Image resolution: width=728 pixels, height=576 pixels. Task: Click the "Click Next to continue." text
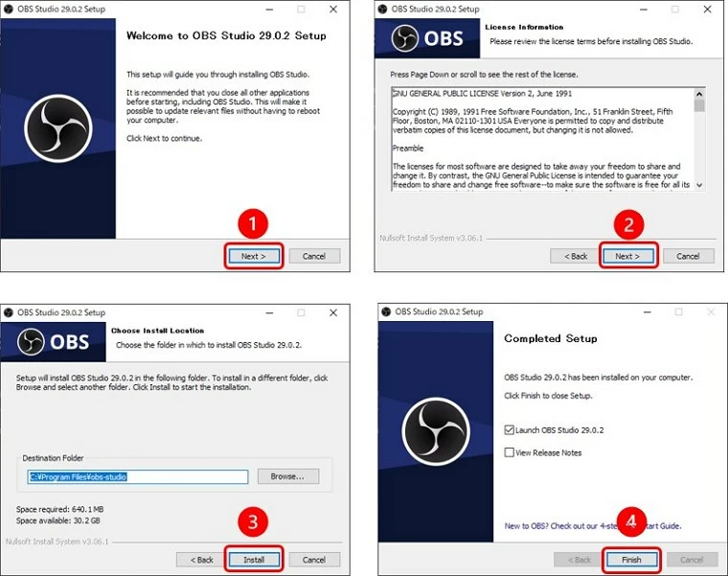point(165,138)
